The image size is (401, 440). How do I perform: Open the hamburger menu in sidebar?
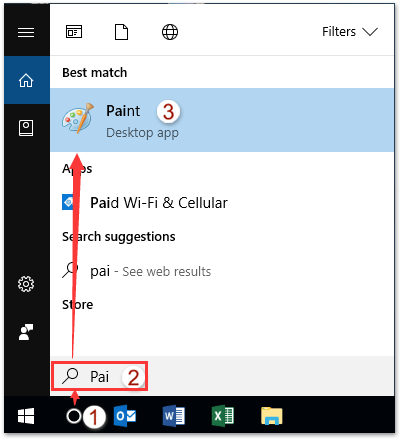(26, 33)
